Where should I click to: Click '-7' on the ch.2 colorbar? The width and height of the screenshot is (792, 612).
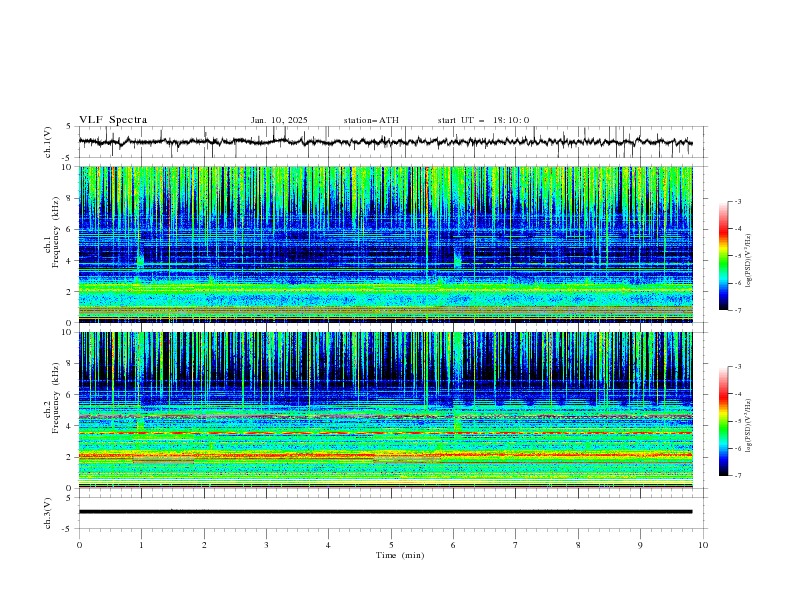737,476
